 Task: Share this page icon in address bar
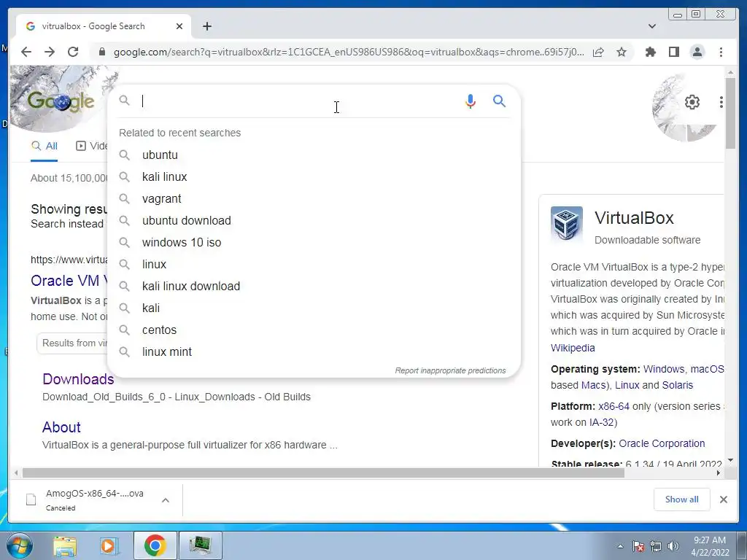point(598,52)
